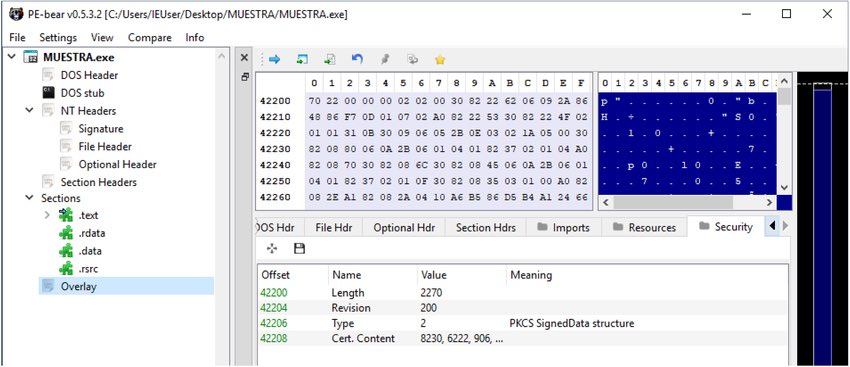Click the .rsrc section puzzle icon

point(66,268)
